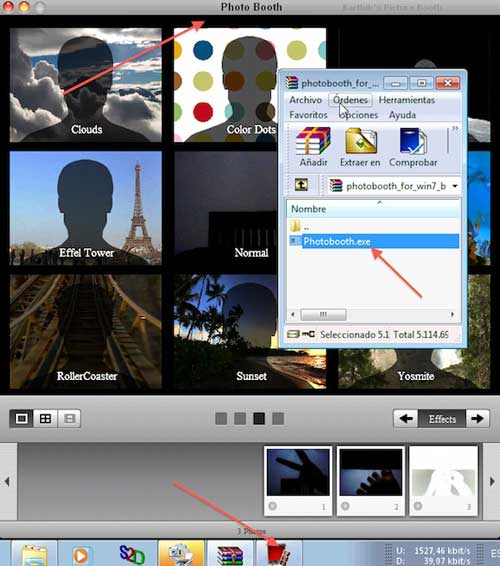Open the Archivo menu

point(305,100)
